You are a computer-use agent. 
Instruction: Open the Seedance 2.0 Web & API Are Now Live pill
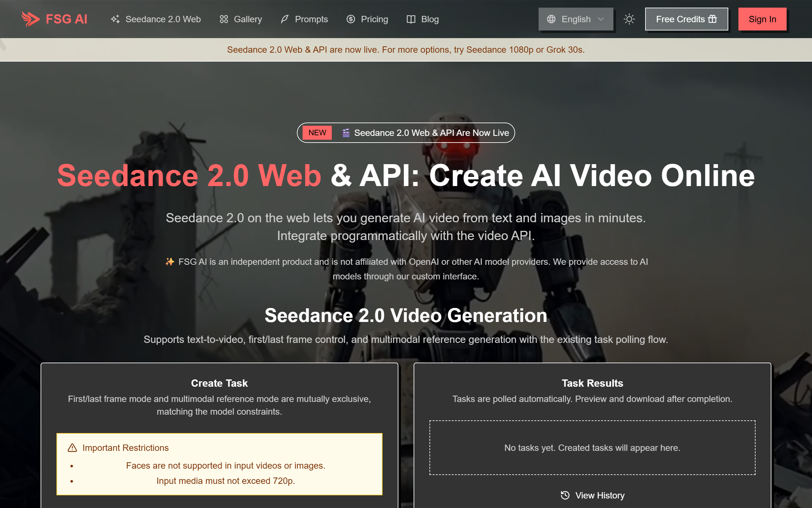(x=406, y=133)
